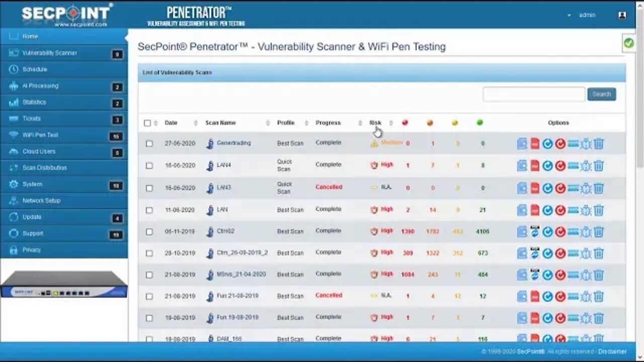Screen dimensions: 644x362
Task: Click the green checkmark status icon
Action: [x=628, y=43]
